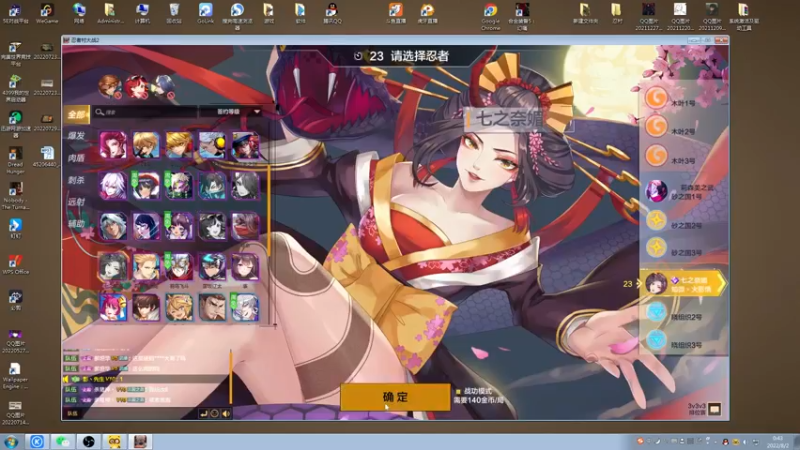This screenshot has width=800, height=450.
Task: Pick the brown-haired winking ninja fourth row
Action: point(245,266)
